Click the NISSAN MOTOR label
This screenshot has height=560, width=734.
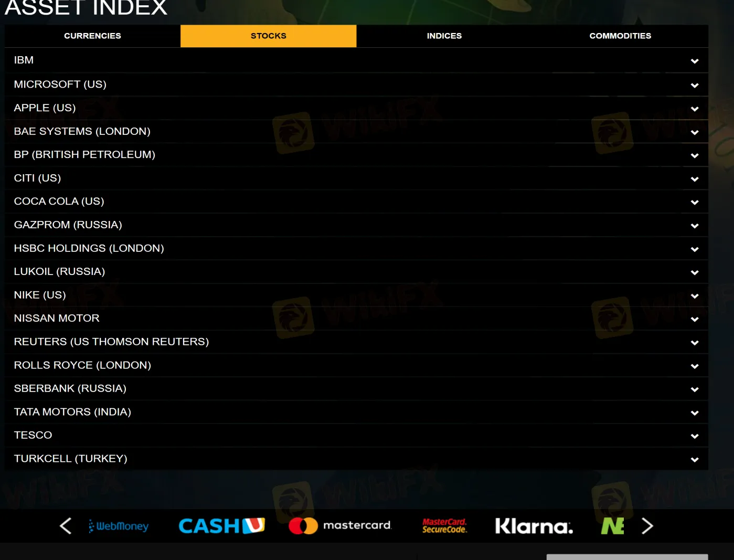tap(57, 318)
